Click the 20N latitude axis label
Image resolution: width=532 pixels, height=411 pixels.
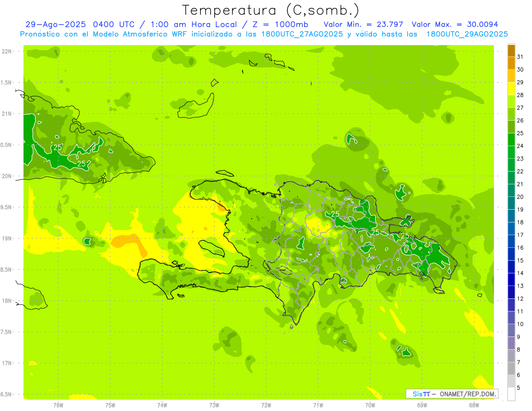6,176
